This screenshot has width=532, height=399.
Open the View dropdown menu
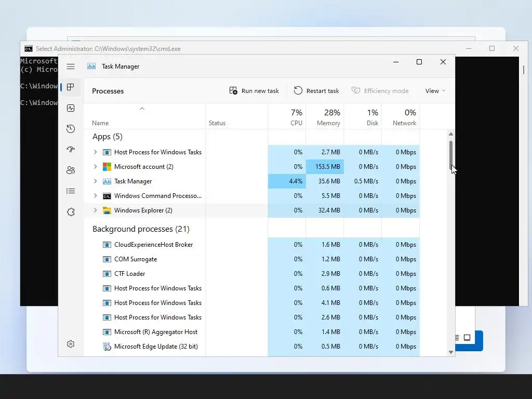pos(435,90)
